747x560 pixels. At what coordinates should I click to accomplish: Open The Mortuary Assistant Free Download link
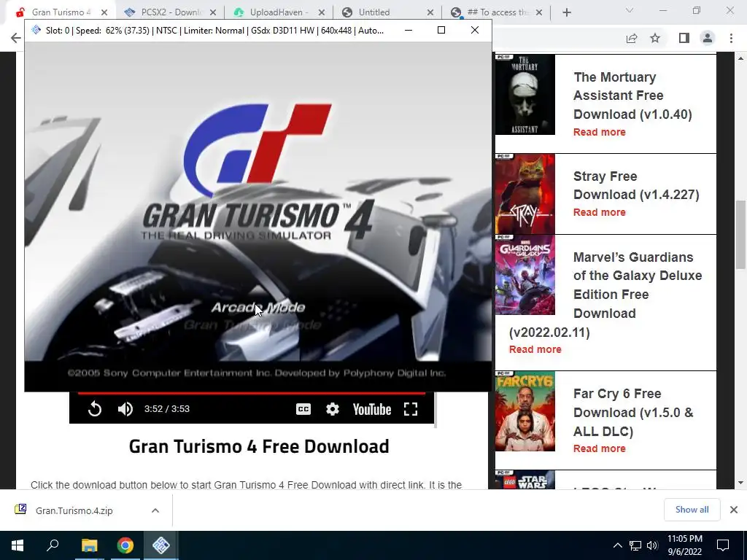click(632, 96)
